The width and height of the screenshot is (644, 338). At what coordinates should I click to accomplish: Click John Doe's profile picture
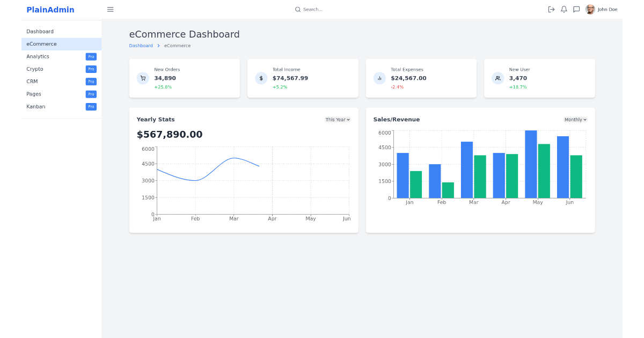(x=590, y=9)
